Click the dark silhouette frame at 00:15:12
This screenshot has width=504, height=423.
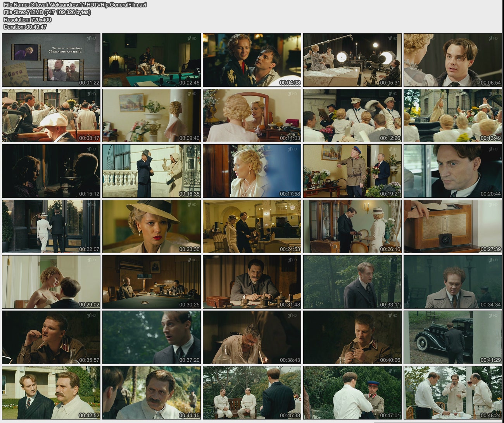click(51, 171)
